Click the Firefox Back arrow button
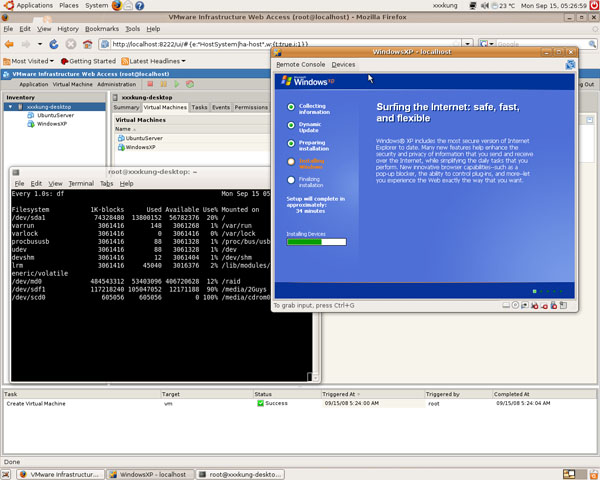 point(9,44)
